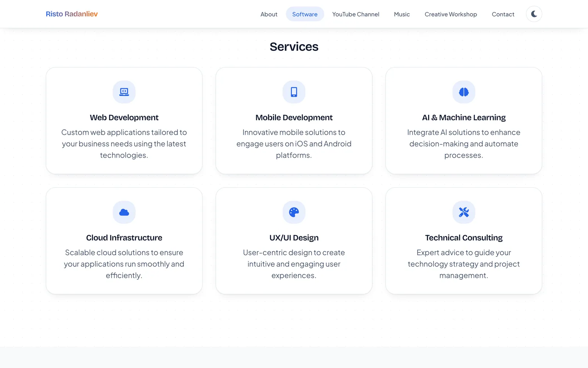The width and height of the screenshot is (588, 368).
Task: Click the AI & Machine Learning brain icon
Action: [464, 92]
